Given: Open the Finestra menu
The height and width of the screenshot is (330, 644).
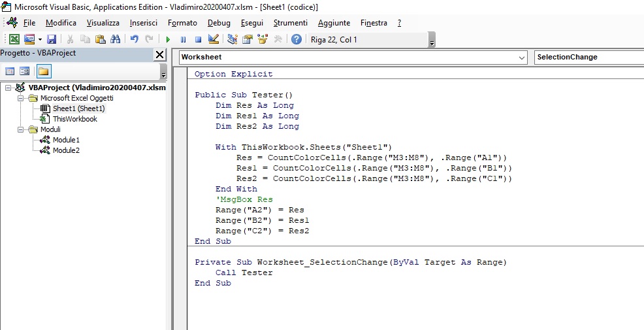Looking at the screenshot, I should pos(374,23).
